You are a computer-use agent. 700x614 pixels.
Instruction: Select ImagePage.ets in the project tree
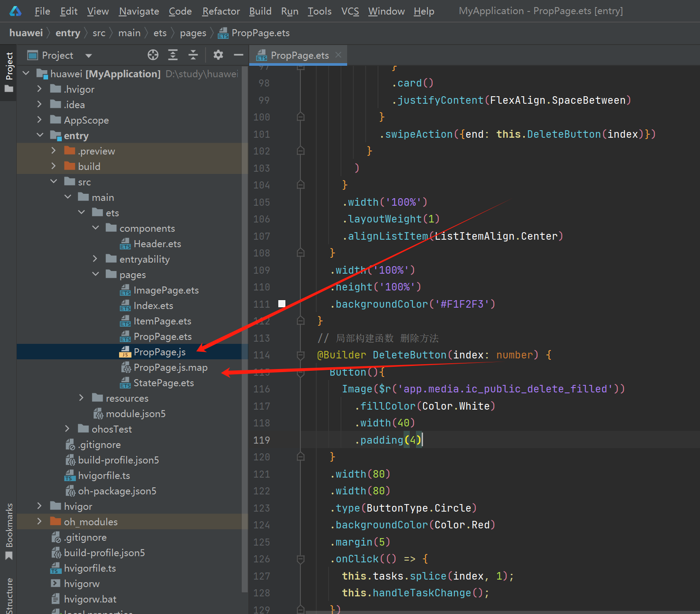click(166, 290)
